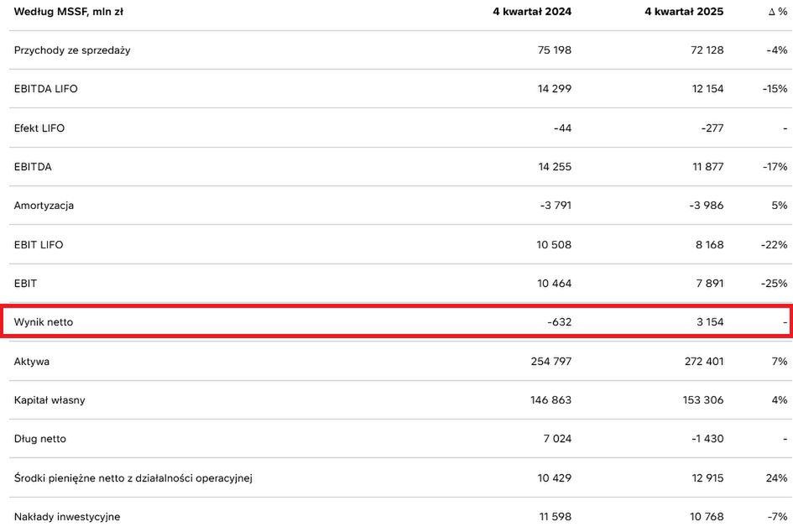Select the 'Dług netto' row label
Image resolution: width=793 pixels, height=532 pixels.
tap(40, 439)
